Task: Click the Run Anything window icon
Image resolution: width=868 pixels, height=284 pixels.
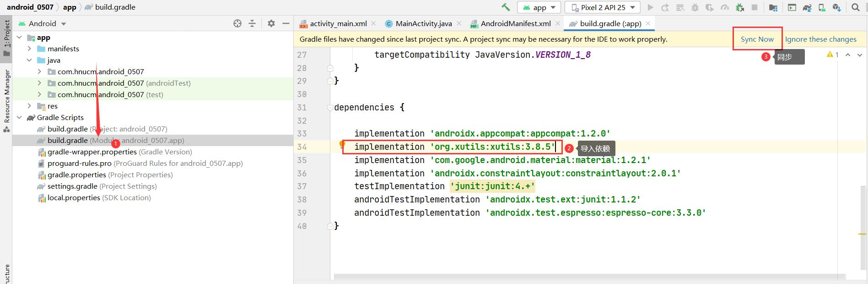Action: click(x=792, y=7)
